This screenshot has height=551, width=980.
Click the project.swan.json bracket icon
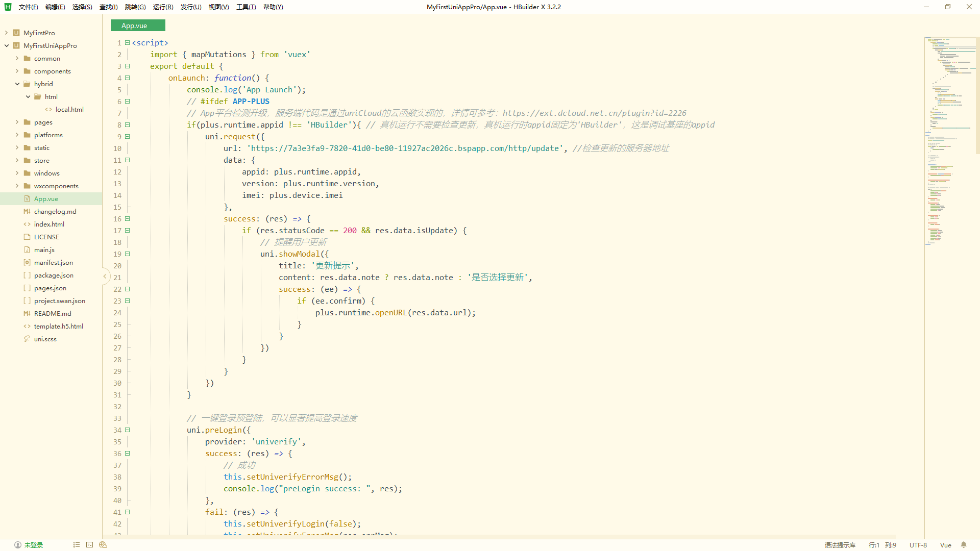pos(27,300)
